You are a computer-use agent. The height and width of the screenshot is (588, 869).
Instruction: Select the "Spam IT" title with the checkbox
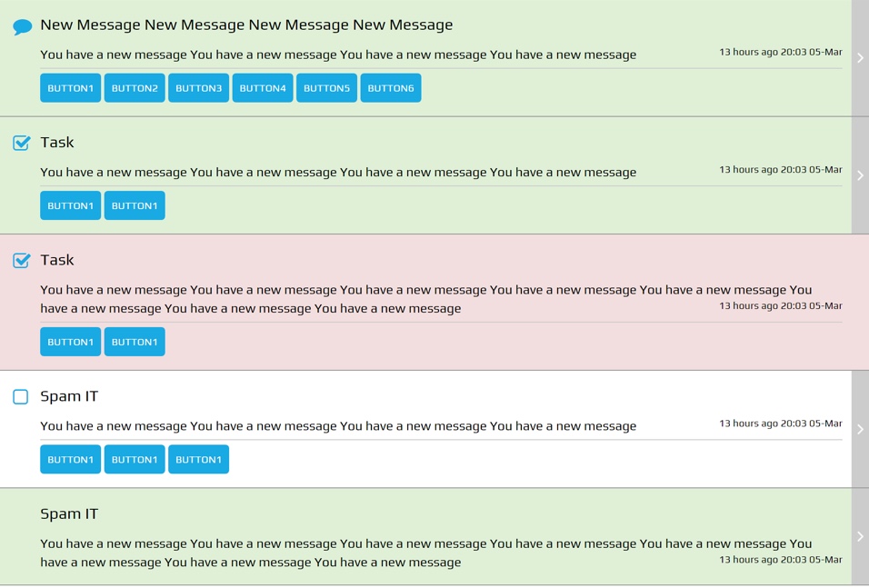pos(69,397)
